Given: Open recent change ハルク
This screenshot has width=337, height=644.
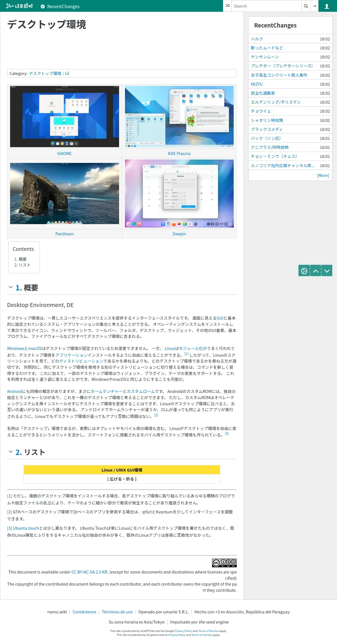Looking at the screenshot, I should click(257, 39).
